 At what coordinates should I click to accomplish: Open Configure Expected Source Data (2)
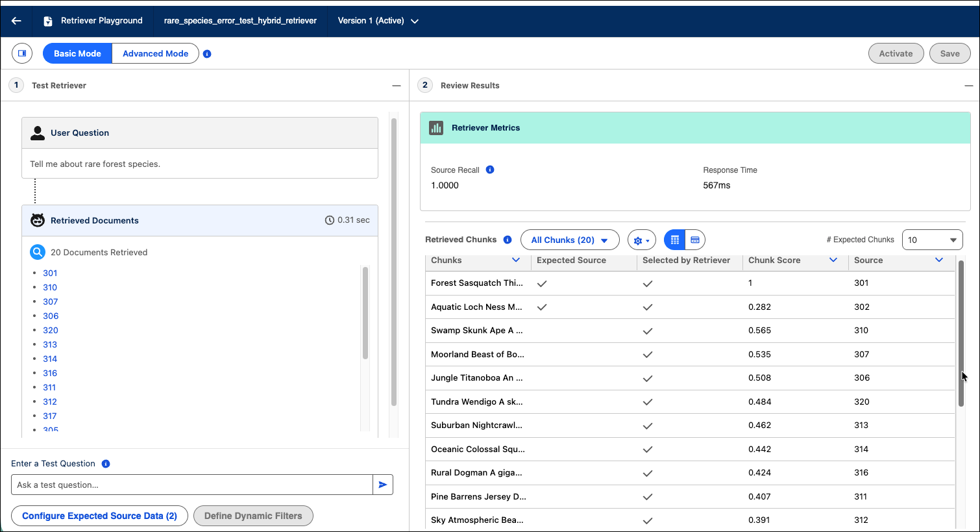click(99, 516)
